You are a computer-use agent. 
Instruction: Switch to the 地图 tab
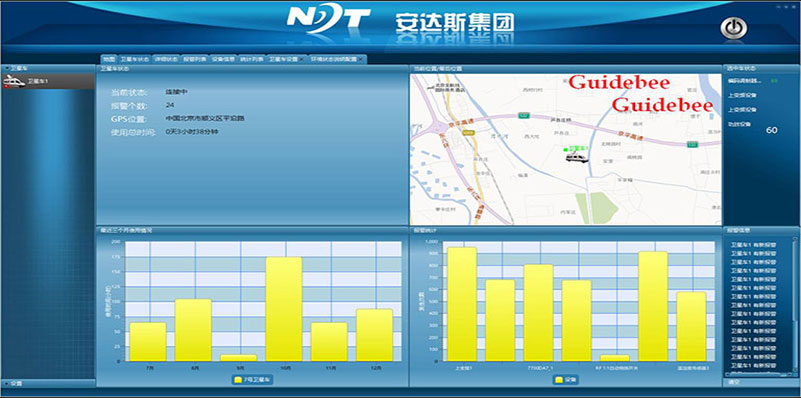pos(109,59)
